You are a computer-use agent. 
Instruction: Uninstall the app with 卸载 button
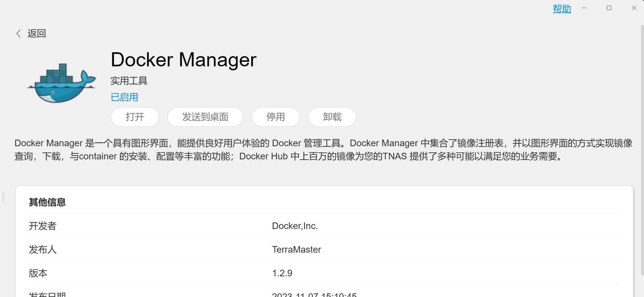[x=332, y=117]
